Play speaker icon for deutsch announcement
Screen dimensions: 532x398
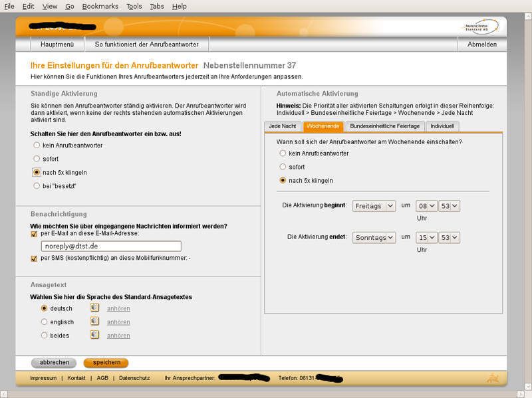point(94,308)
